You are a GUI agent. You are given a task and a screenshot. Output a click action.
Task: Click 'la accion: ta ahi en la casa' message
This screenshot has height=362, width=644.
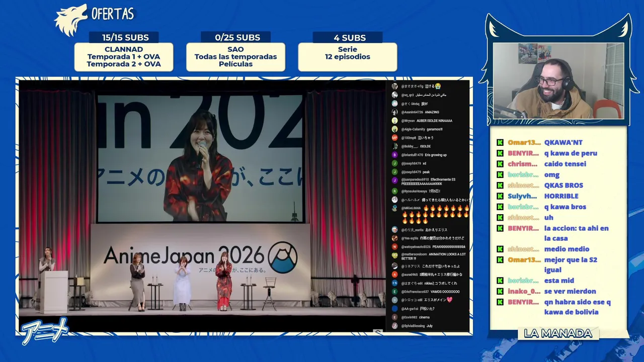coord(576,233)
